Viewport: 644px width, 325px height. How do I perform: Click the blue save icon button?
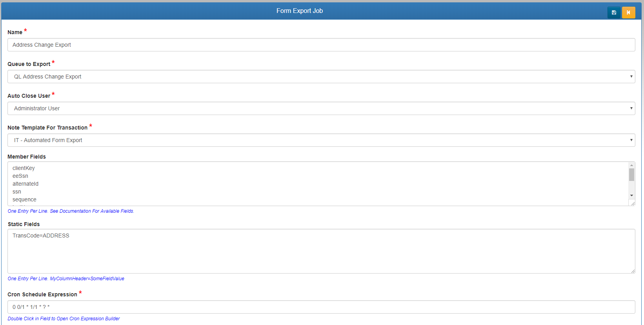(614, 13)
